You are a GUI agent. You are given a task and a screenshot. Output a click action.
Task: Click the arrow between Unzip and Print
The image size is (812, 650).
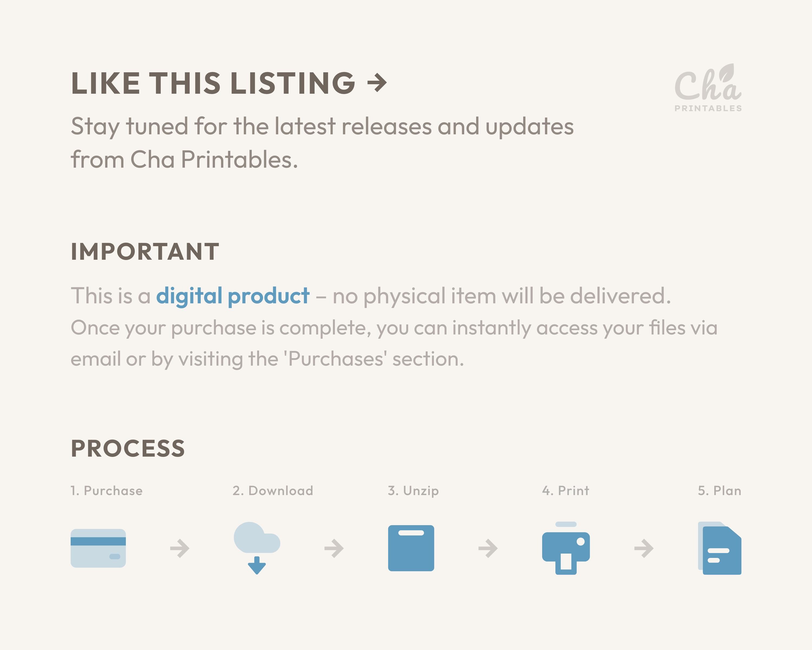(488, 548)
